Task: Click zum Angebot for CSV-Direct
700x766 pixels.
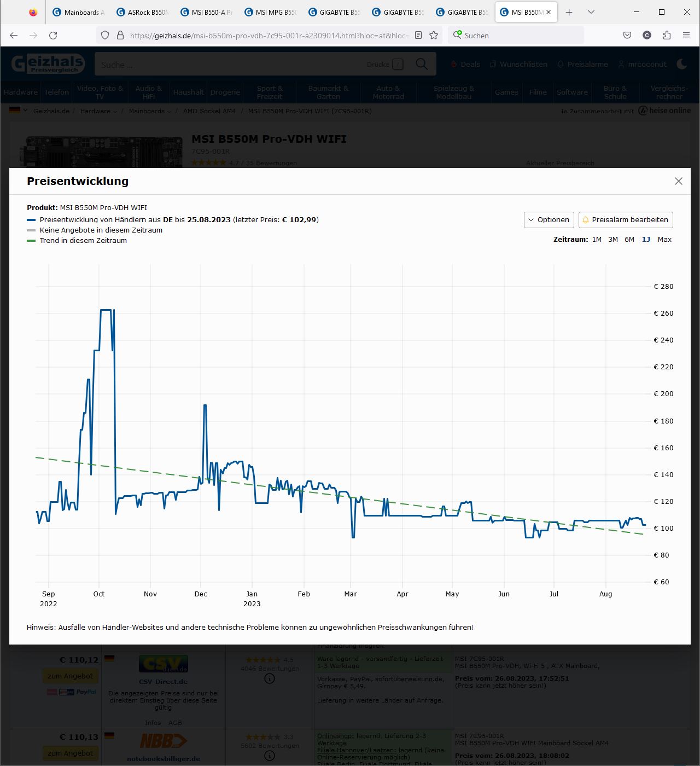Action: (x=70, y=676)
